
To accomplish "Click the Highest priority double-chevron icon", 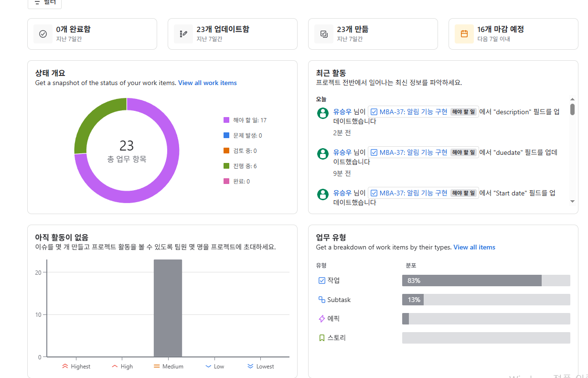I will coord(65,367).
